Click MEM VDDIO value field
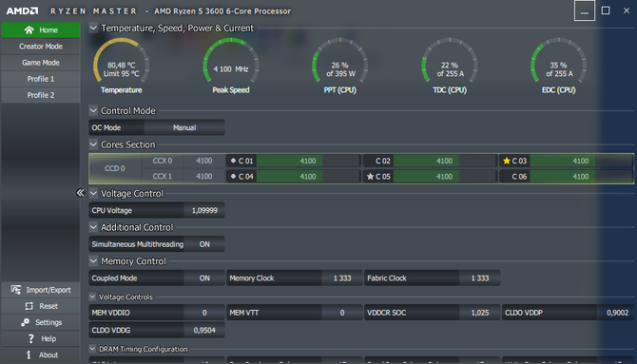637x364 pixels. [x=204, y=313]
